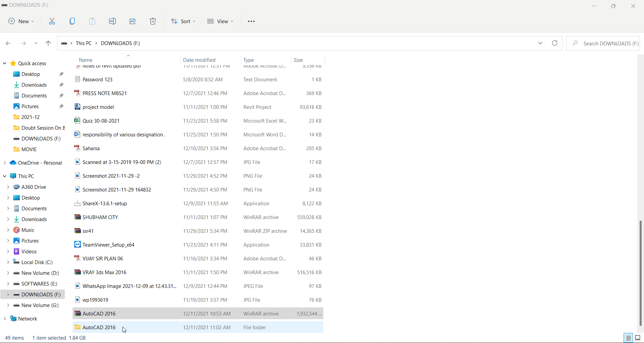Click the Rename icon in toolbar

(112, 21)
